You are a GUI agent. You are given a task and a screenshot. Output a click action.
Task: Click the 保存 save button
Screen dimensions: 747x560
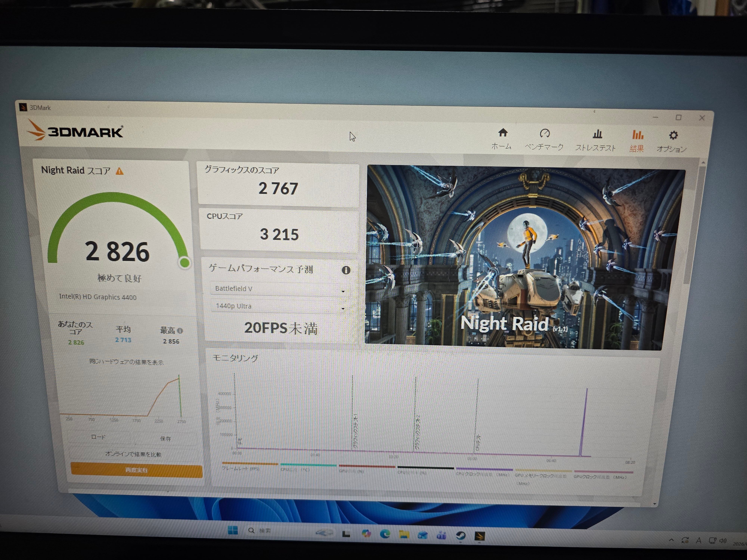(165, 438)
